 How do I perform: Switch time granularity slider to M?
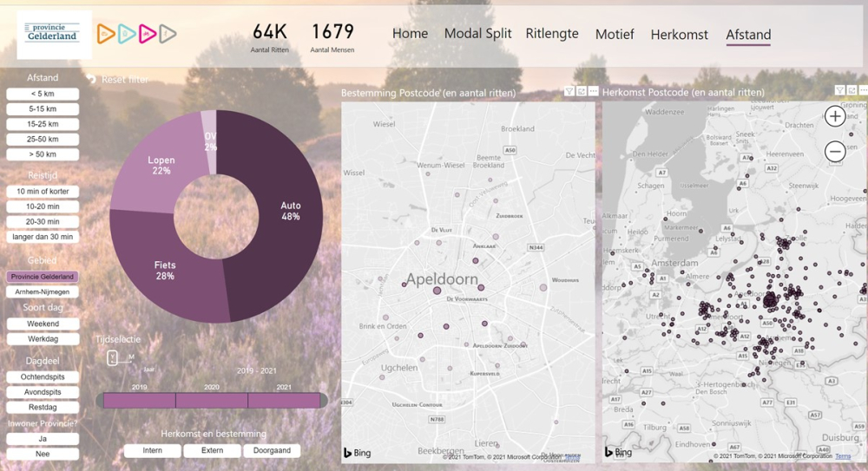[x=131, y=357]
